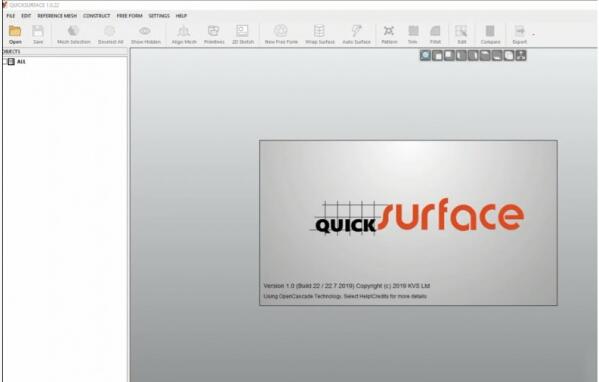Click the Compare tool icon
Viewport: 599px width, 382px height.
coord(490,31)
